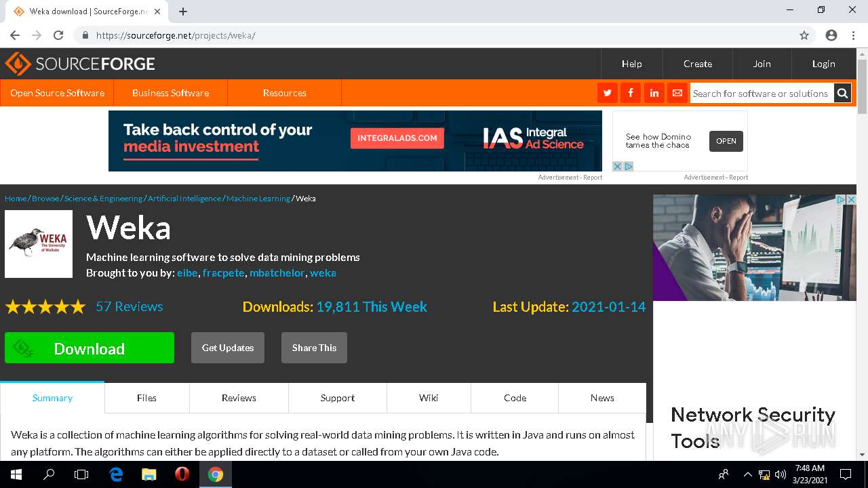Viewport: 868px width, 488px height.
Task: Open the notification center icon
Action: tap(846, 474)
